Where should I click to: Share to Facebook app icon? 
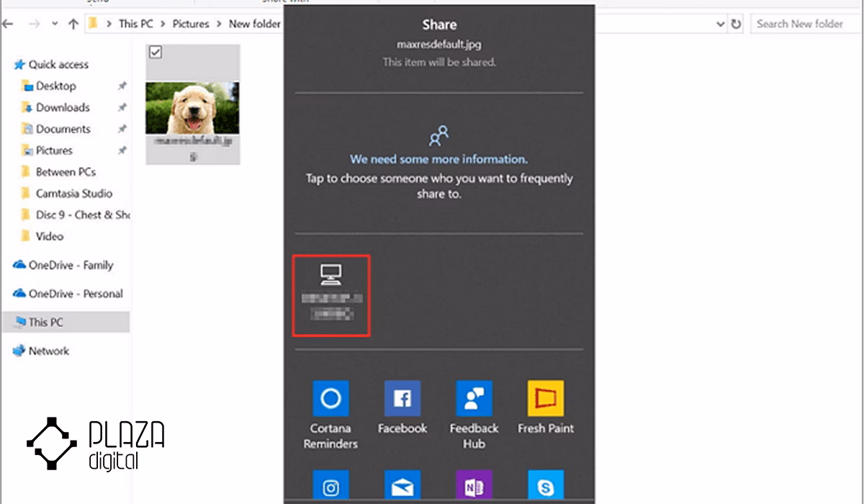[402, 399]
